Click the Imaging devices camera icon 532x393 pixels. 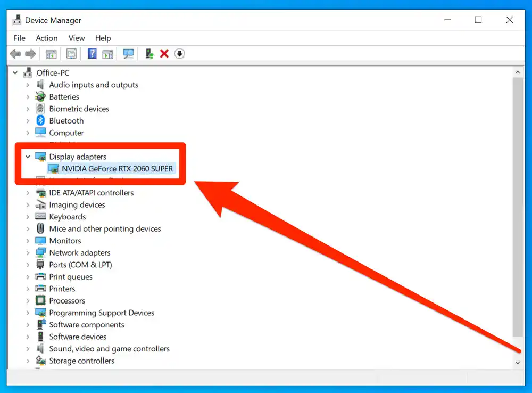pyautogui.click(x=40, y=204)
